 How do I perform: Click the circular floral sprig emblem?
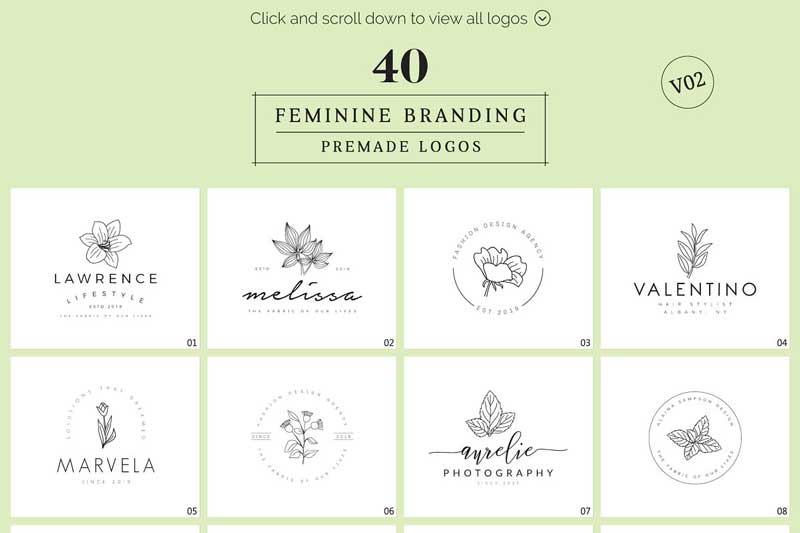click(301, 437)
